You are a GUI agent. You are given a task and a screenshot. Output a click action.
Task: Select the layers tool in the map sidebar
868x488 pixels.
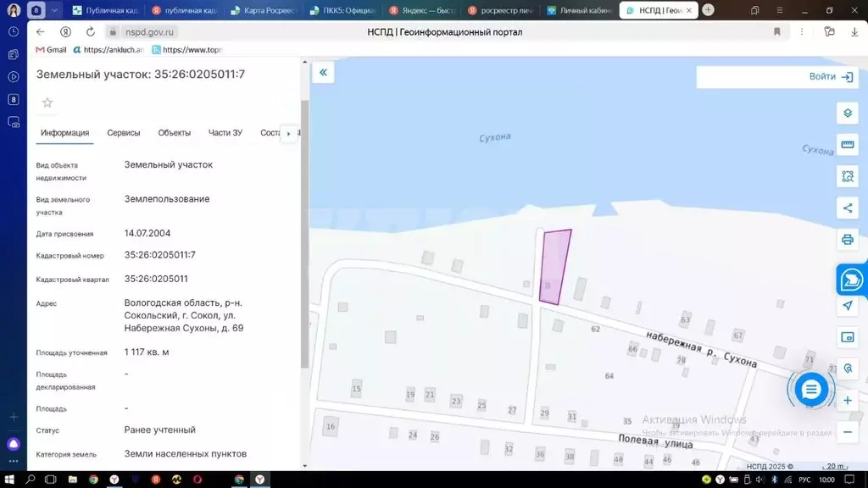point(847,112)
